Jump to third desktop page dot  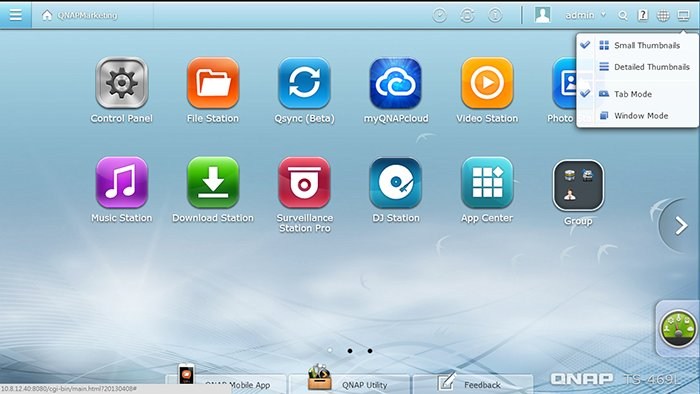(370, 351)
